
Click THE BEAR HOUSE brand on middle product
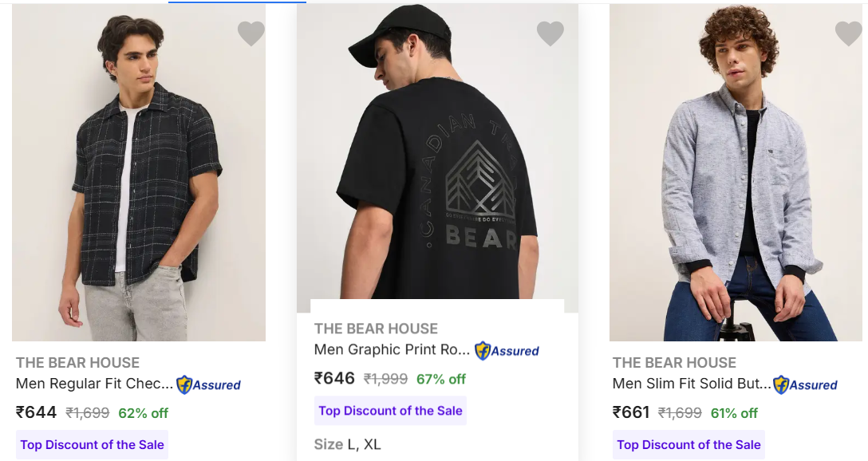tap(376, 329)
